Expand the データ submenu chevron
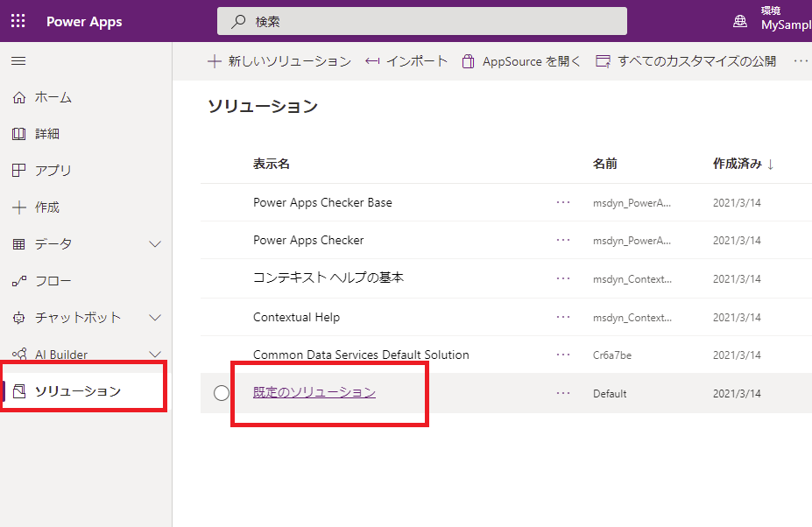 point(155,244)
